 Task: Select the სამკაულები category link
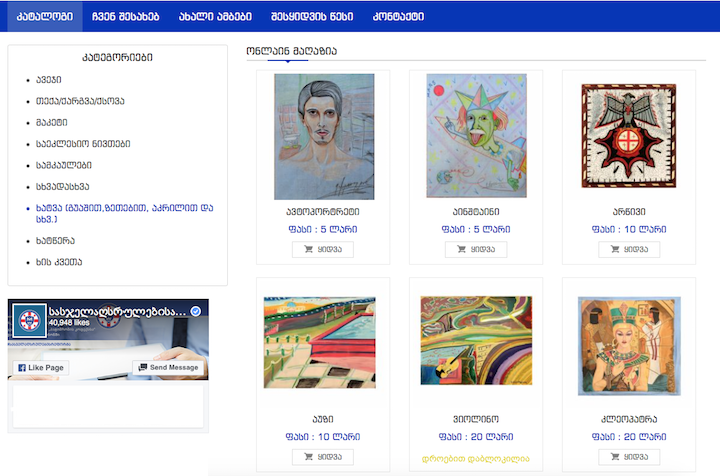[x=64, y=165]
